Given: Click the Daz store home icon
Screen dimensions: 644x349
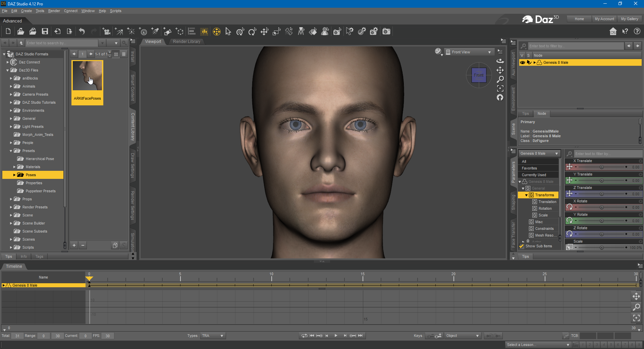Looking at the screenshot, I should (613, 32).
